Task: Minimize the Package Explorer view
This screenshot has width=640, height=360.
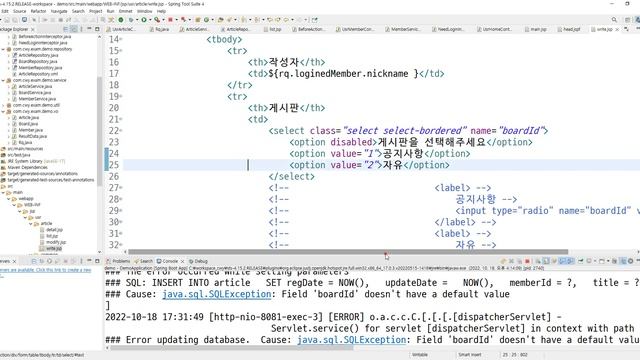Action: [89, 29]
